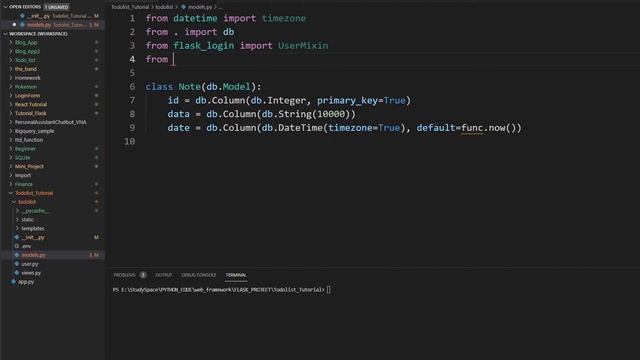The height and width of the screenshot is (360, 640).
Task: Click unsaved dot beside models.py in Open Editors
Action: [x=14, y=25]
